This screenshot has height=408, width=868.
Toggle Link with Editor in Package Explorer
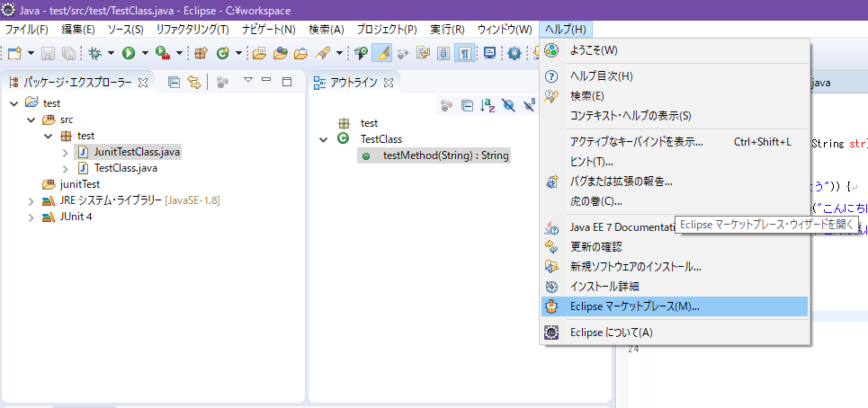193,83
